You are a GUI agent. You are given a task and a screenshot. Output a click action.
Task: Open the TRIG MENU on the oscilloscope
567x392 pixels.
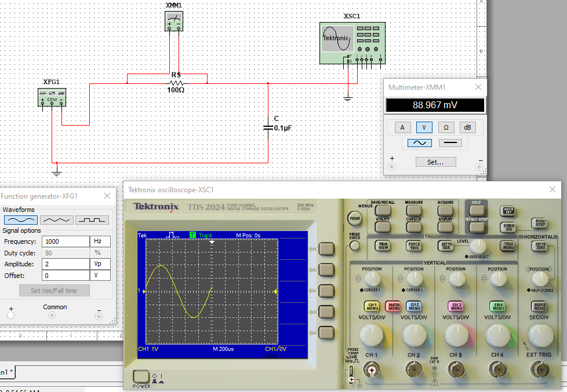[509, 245]
